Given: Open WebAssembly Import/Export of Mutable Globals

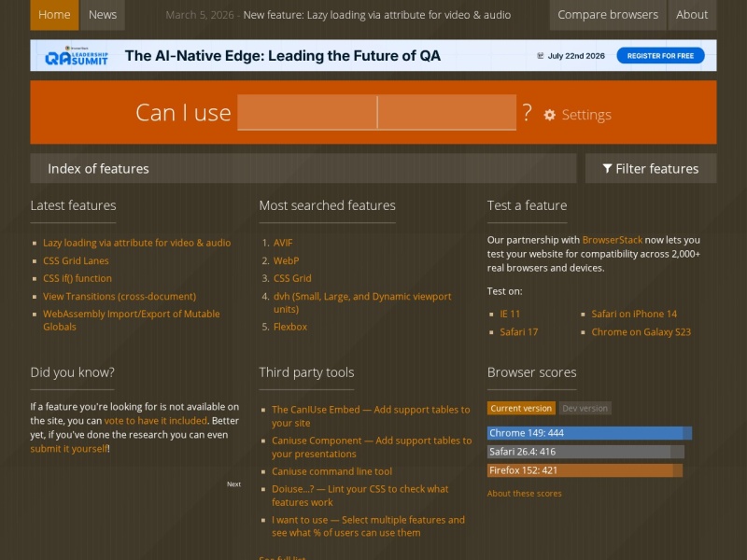Looking at the screenshot, I should coord(132,320).
